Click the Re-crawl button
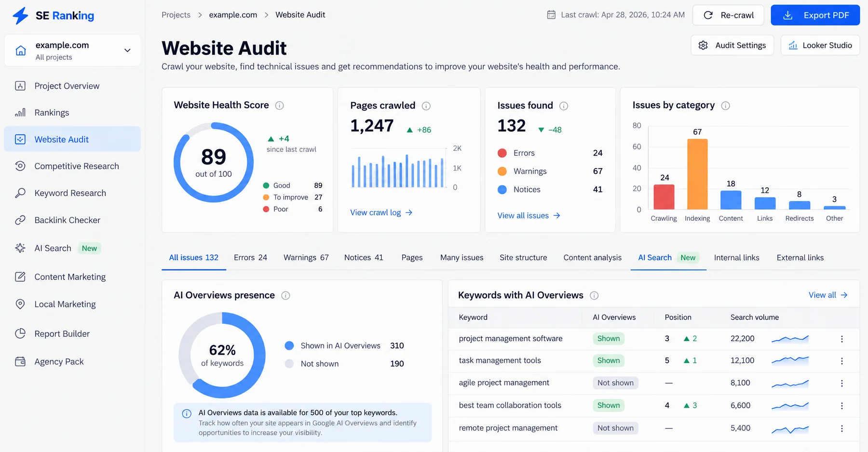This screenshot has height=452, width=868. click(x=728, y=15)
